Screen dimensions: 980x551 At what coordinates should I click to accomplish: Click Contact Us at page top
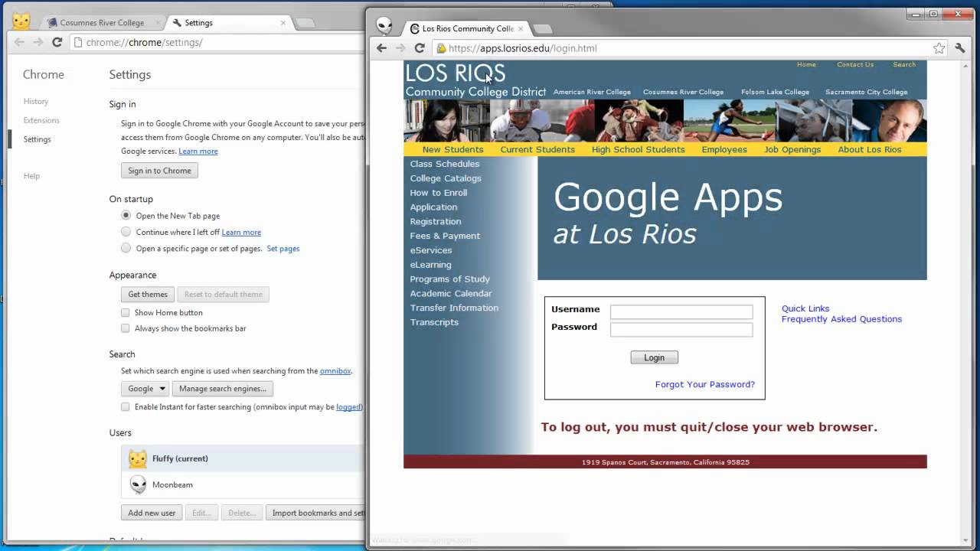point(855,64)
